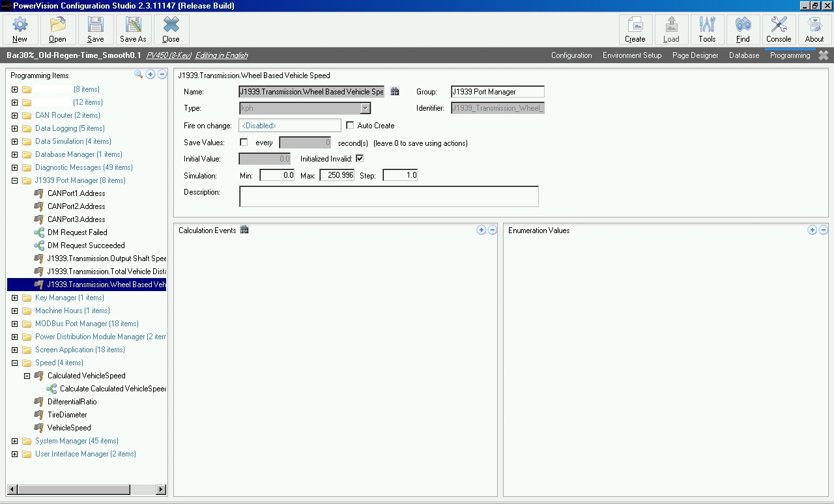Viewport: 834px width, 504px height.
Task: Click the Load toolbar icon
Action: [671, 30]
